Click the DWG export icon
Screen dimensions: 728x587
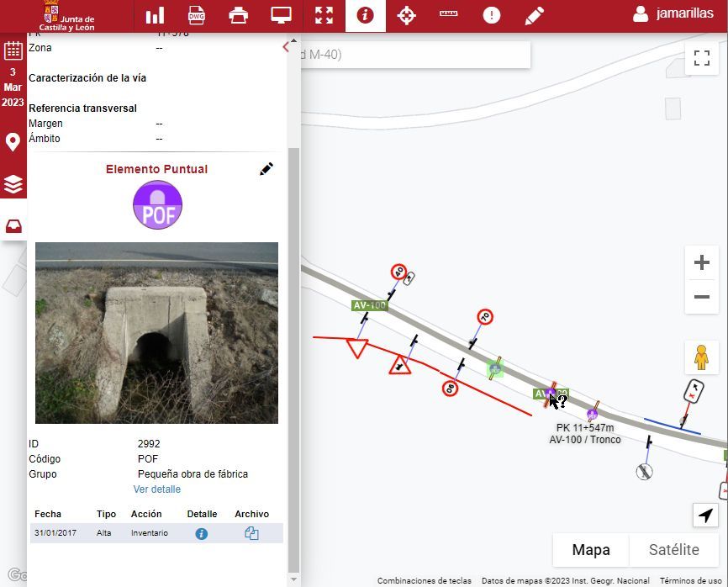(x=197, y=16)
